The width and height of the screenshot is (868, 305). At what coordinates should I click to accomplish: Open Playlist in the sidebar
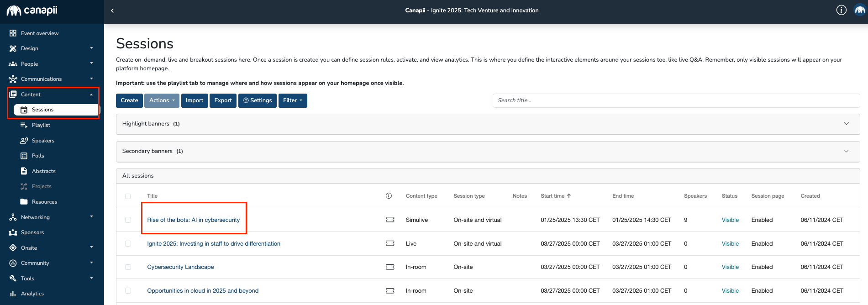click(x=41, y=125)
